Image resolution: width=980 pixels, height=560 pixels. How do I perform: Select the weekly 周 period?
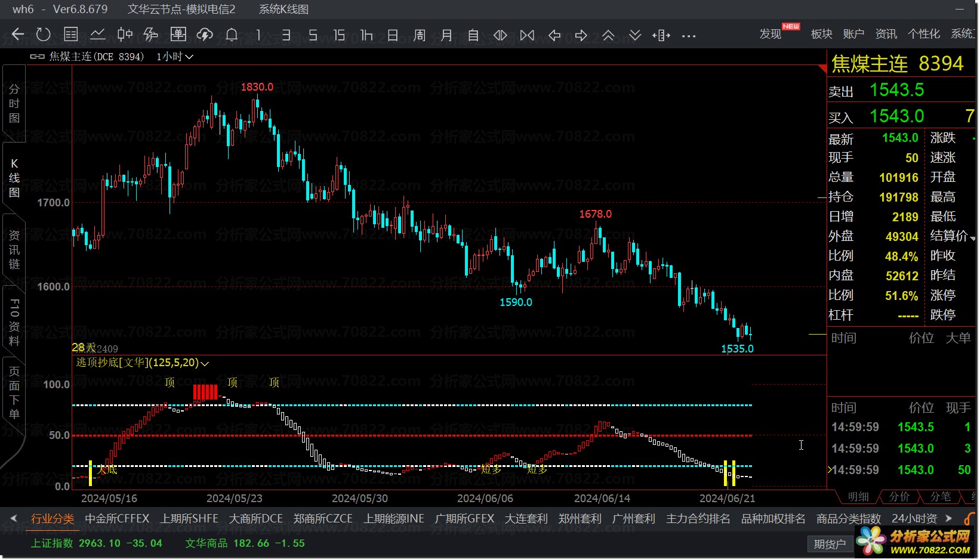click(x=420, y=35)
